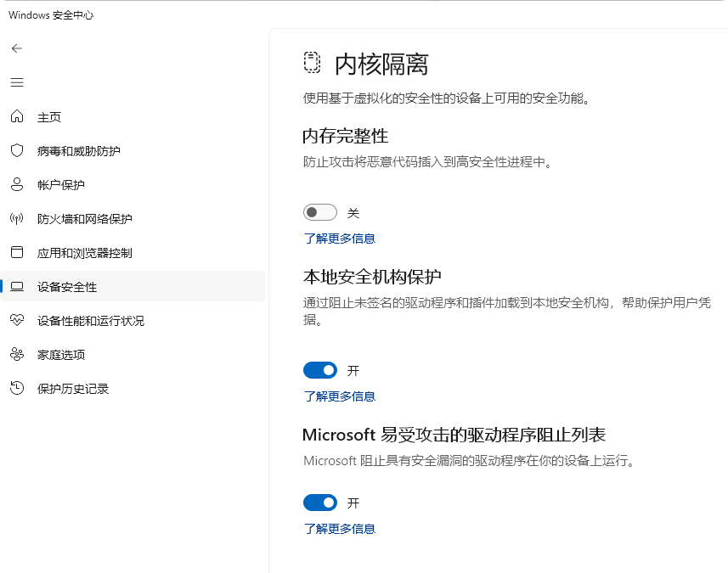Disable the 本地安全机构保护 toggle

tap(320, 370)
